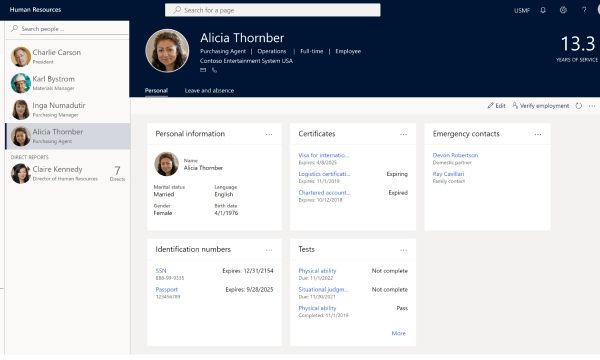Click the refresh icon beside Verify employment

coord(579,106)
